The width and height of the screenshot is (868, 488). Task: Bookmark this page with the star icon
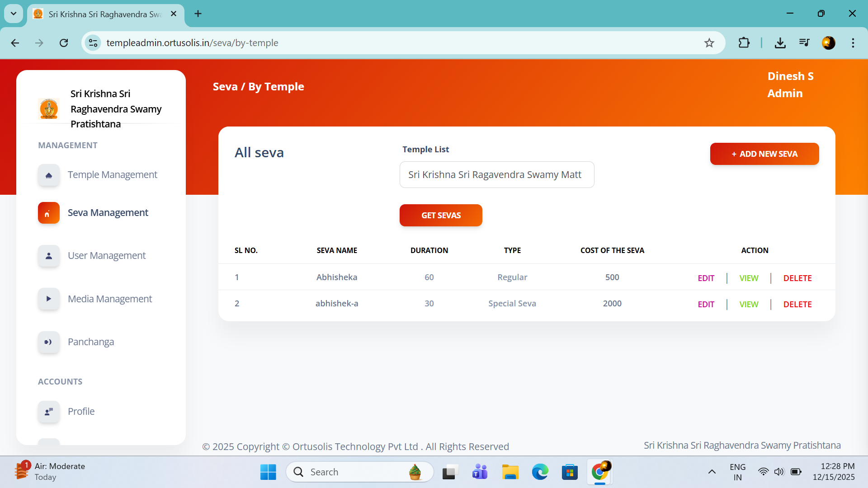point(709,43)
